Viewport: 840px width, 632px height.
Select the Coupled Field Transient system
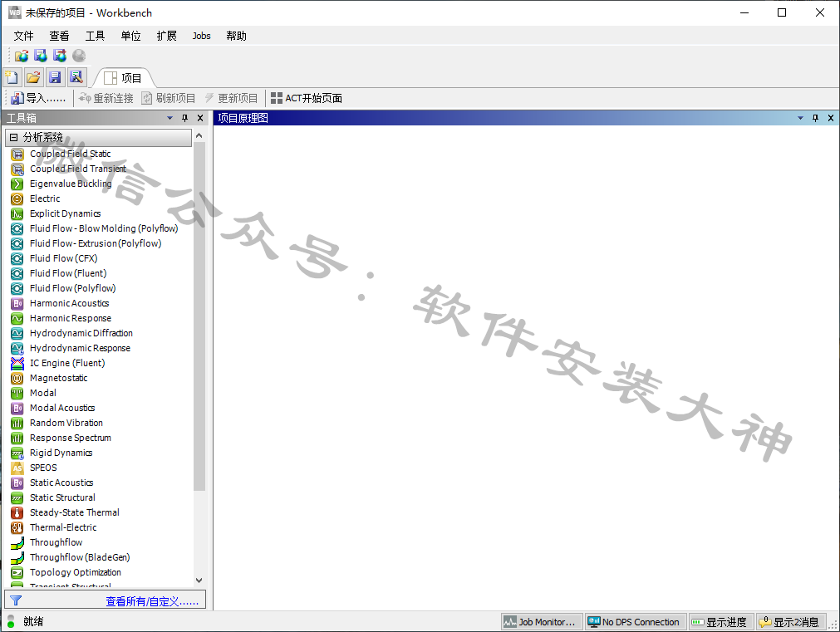pyautogui.click(x=77, y=169)
